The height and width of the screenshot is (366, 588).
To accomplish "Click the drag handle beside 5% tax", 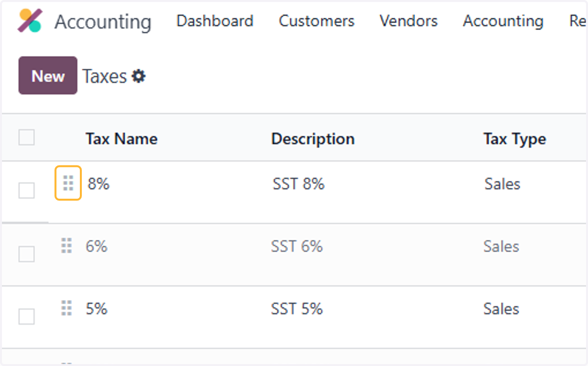I will tap(67, 308).
